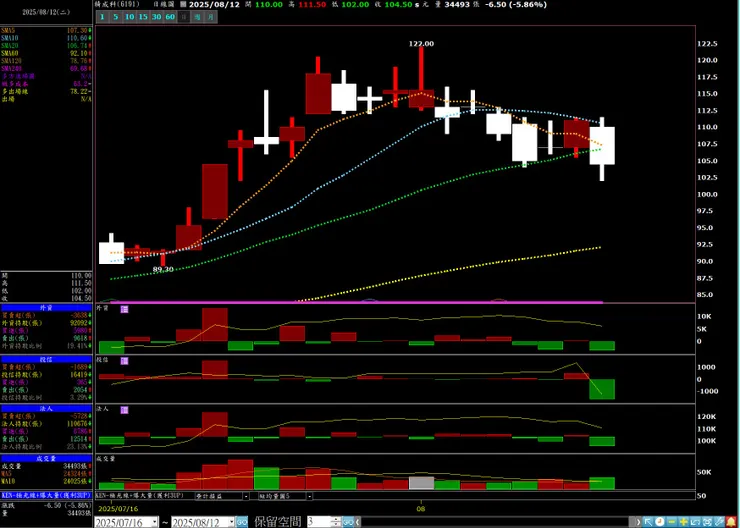This screenshot has height=528, width=740.
Task: Switch to the 30-minute timeframe
Action: 157,17
